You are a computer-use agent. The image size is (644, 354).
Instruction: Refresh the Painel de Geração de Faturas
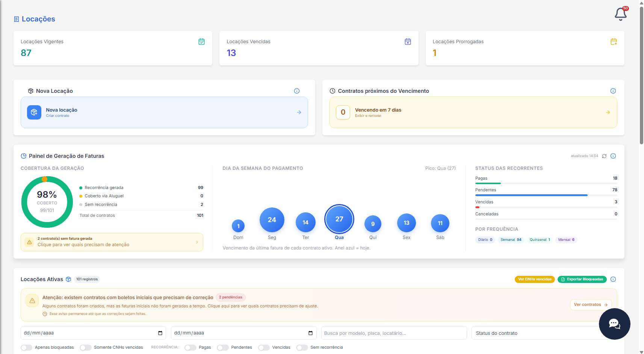point(604,156)
